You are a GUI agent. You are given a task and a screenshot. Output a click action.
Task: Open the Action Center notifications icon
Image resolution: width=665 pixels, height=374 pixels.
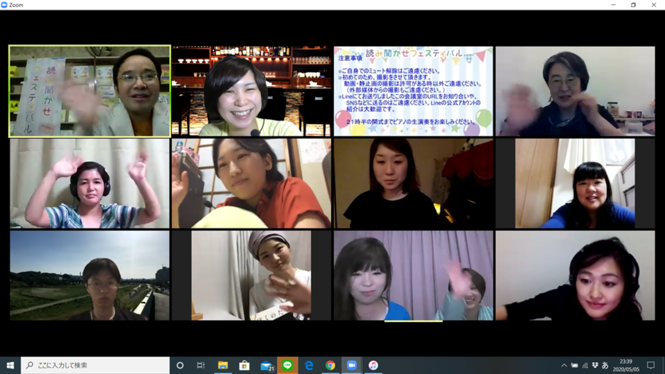pyautogui.click(x=651, y=365)
